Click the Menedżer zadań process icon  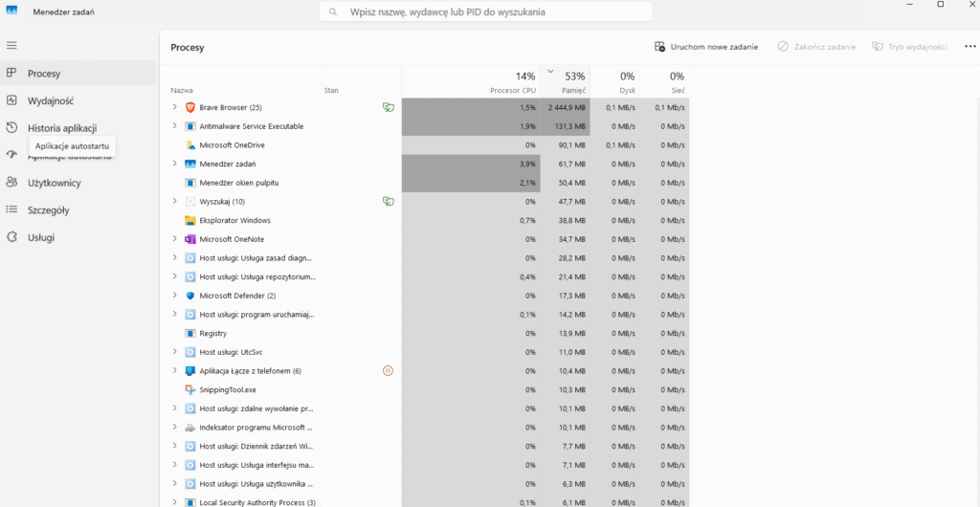tap(190, 164)
